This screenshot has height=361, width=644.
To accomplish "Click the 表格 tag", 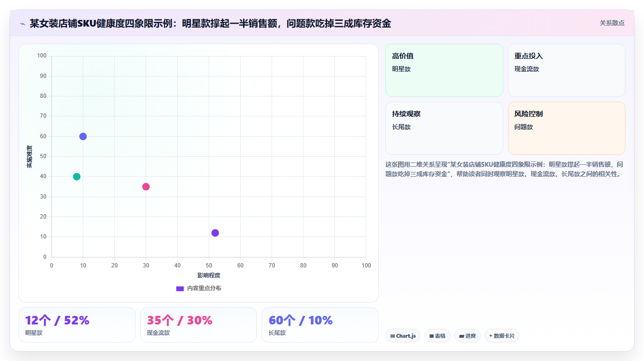I will point(437,336).
